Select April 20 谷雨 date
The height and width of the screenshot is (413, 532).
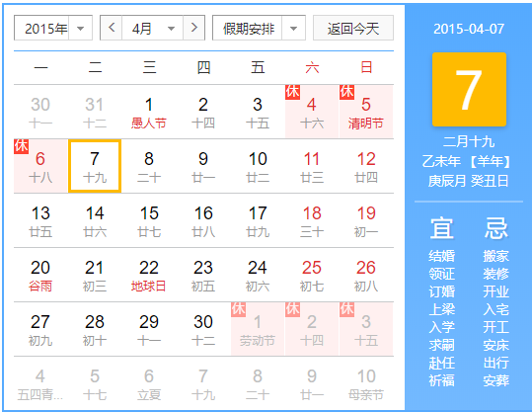(40, 275)
